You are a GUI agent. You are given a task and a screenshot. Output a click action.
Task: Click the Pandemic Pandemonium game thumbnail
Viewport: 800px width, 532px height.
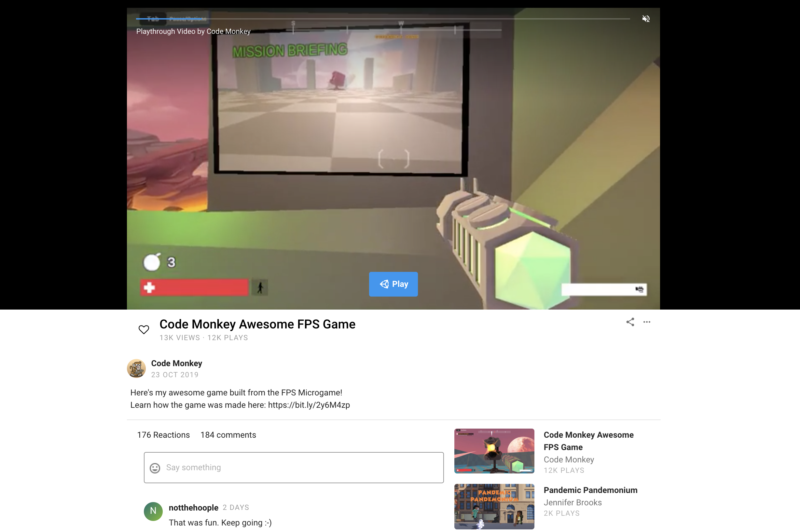(494, 506)
